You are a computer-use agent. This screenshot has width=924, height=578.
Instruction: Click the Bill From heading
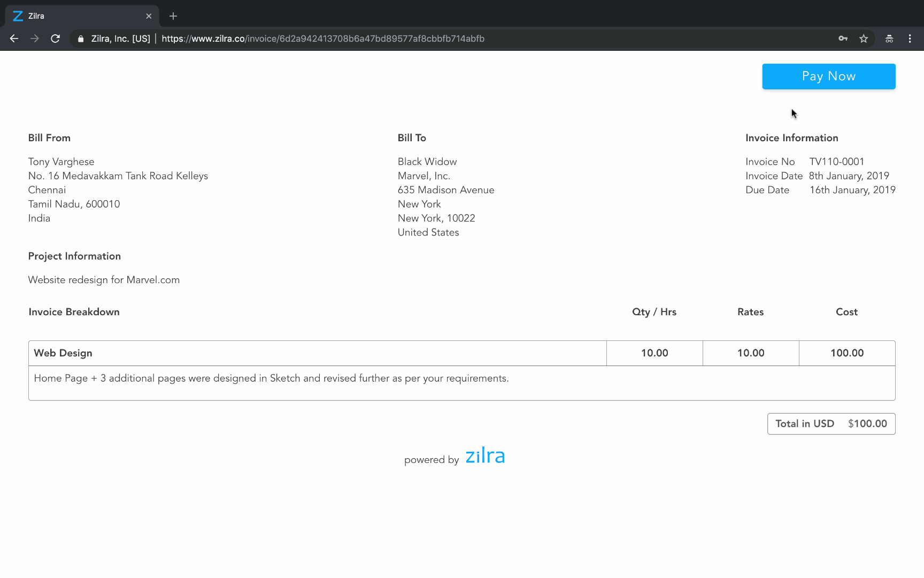[49, 138]
